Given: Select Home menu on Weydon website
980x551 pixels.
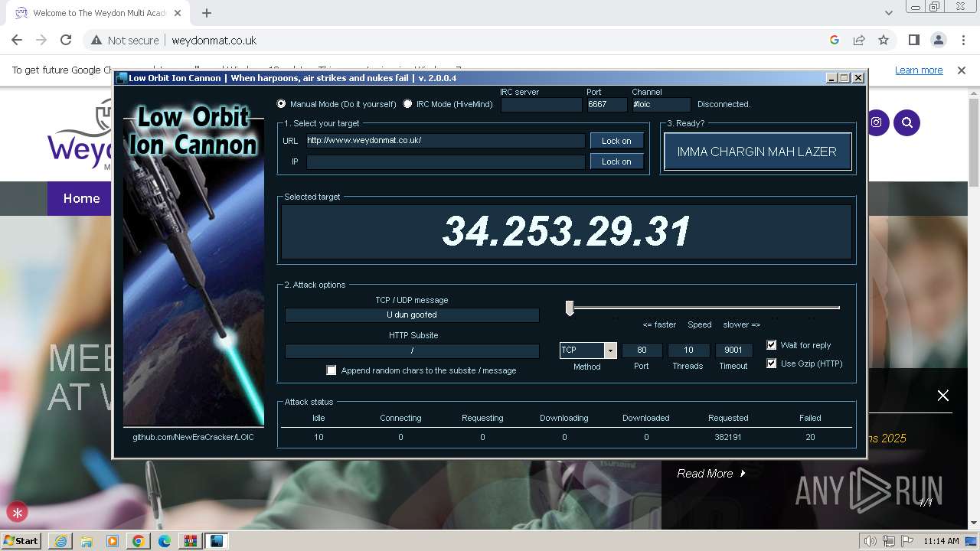Looking at the screenshot, I should point(81,198).
